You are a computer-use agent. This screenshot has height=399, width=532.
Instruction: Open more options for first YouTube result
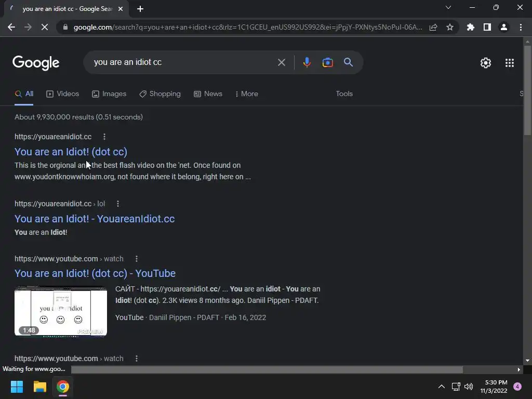pos(137,259)
